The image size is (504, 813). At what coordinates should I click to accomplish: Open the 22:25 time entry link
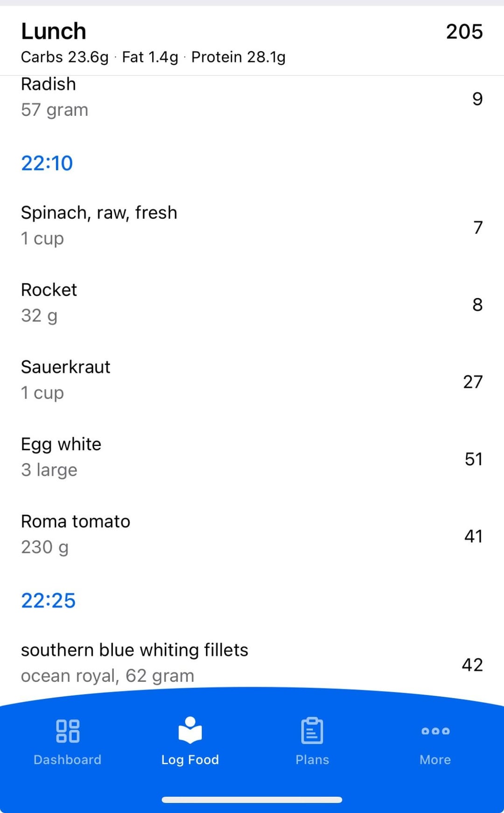click(x=48, y=601)
